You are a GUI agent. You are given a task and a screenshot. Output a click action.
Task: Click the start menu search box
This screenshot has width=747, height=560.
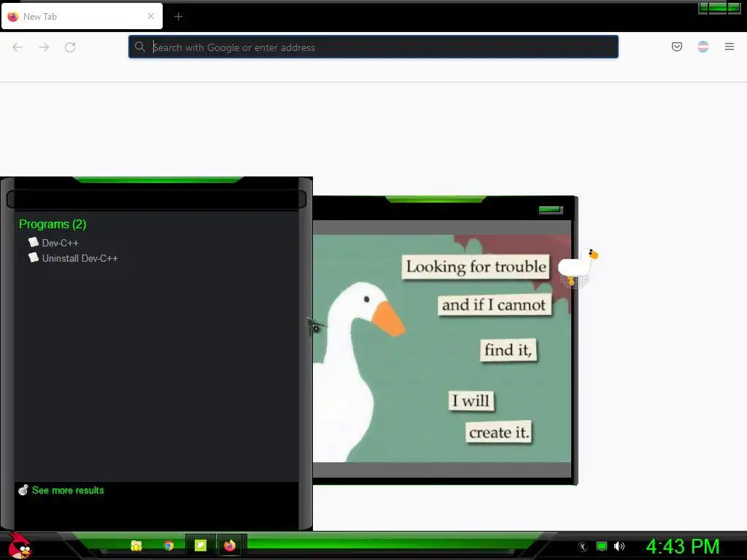[156, 199]
